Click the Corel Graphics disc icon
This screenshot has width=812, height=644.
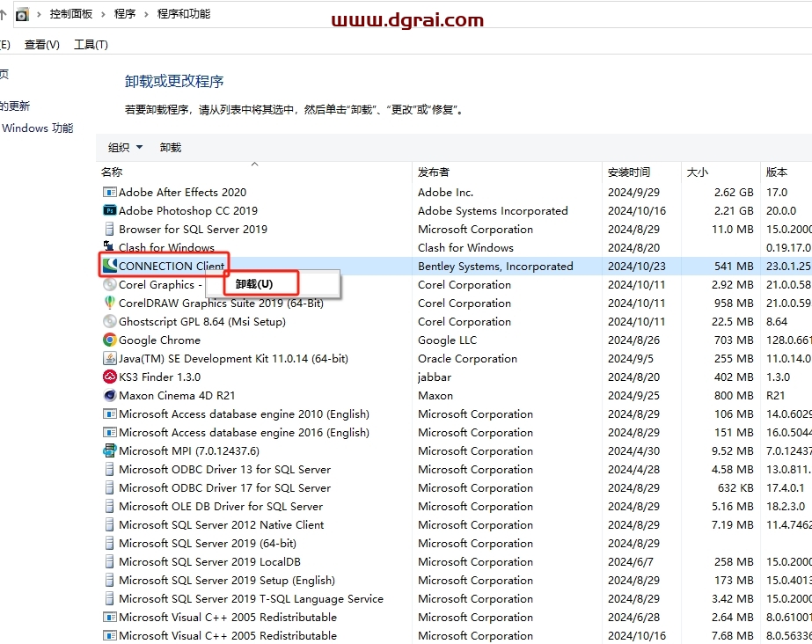pyautogui.click(x=109, y=285)
